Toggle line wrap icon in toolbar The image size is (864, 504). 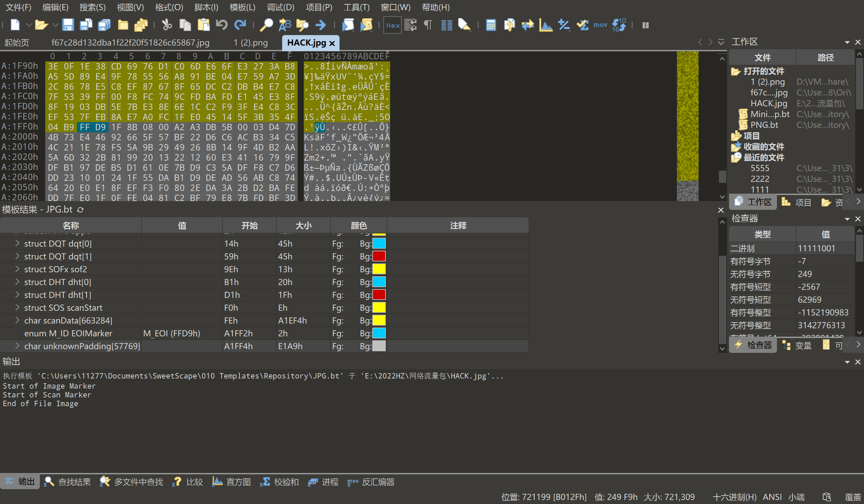(x=410, y=25)
